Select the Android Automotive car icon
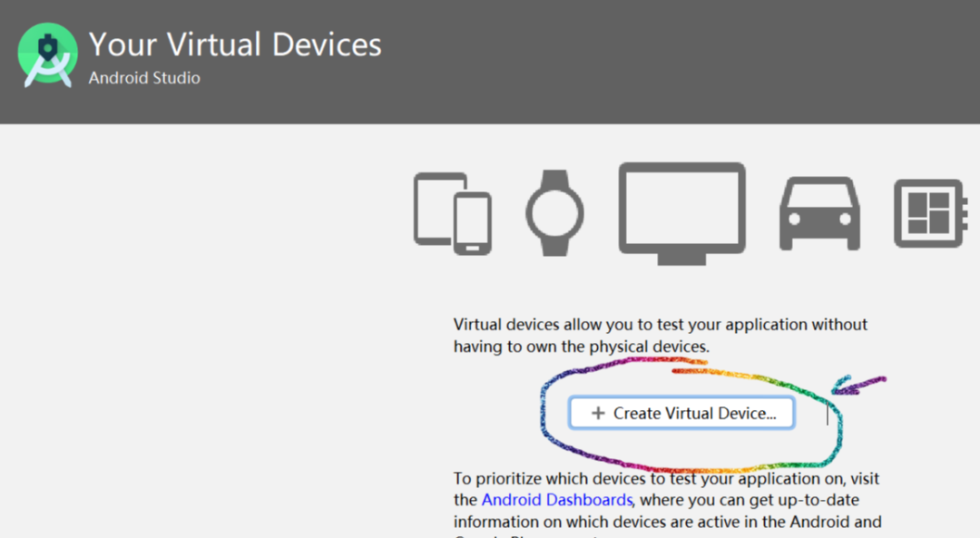 click(x=819, y=214)
